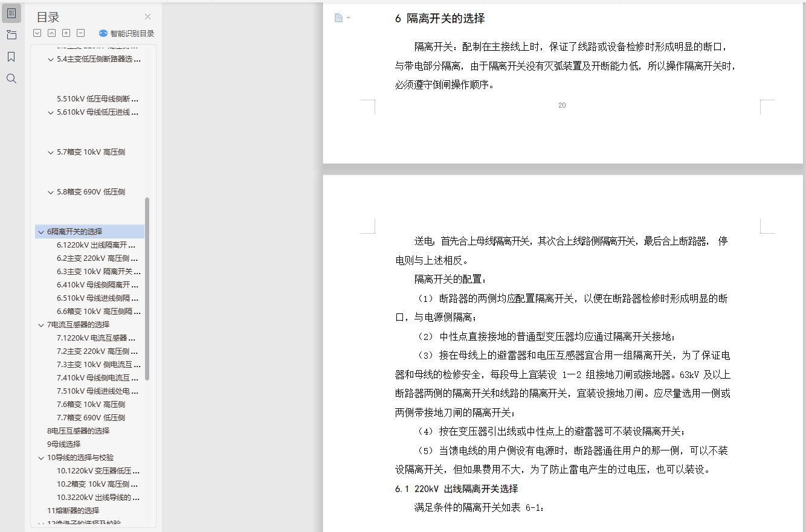Click 智能识别目录 link

[x=132, y=34]
